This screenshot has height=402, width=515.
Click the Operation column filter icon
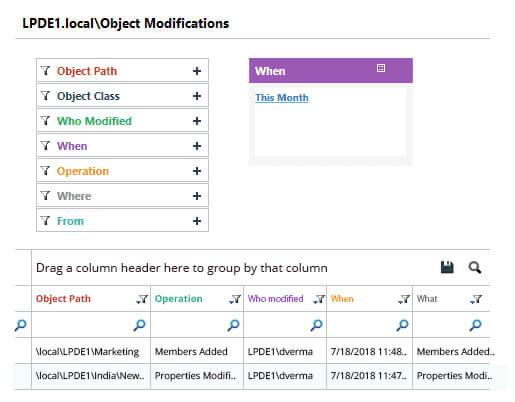tap(235, 299)
